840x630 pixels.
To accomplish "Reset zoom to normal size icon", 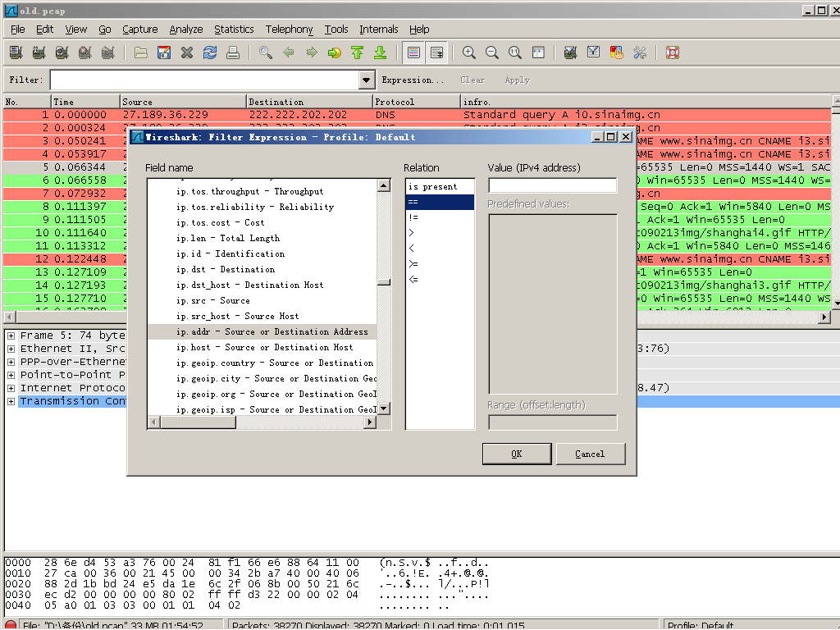I will click(515, 52).
